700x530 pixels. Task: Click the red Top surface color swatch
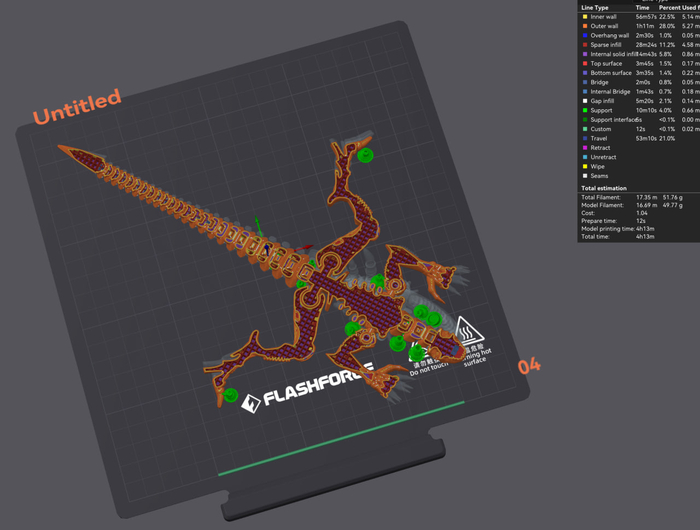pos(585,63)
